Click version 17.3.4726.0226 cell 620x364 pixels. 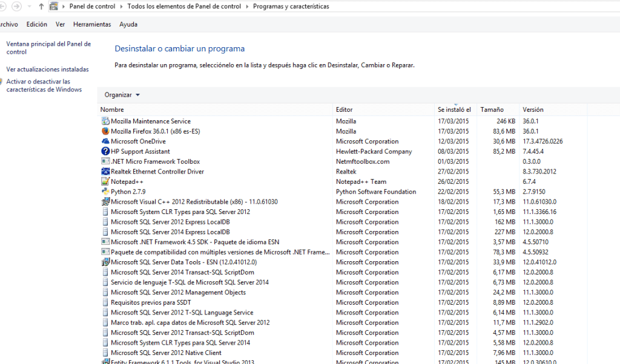click(542, 141)
